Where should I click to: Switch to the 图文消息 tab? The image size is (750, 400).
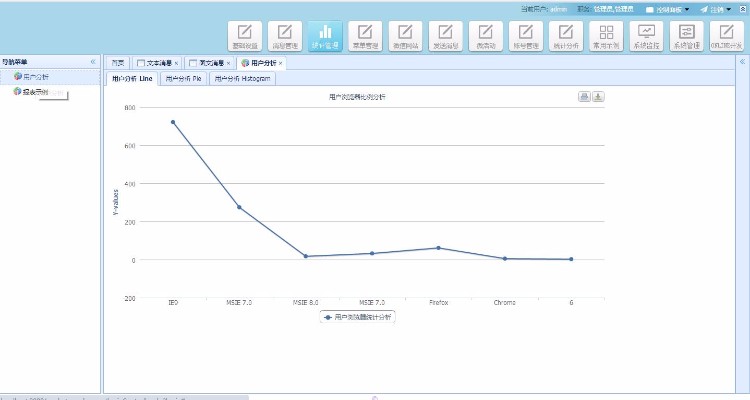coord(210,63)
